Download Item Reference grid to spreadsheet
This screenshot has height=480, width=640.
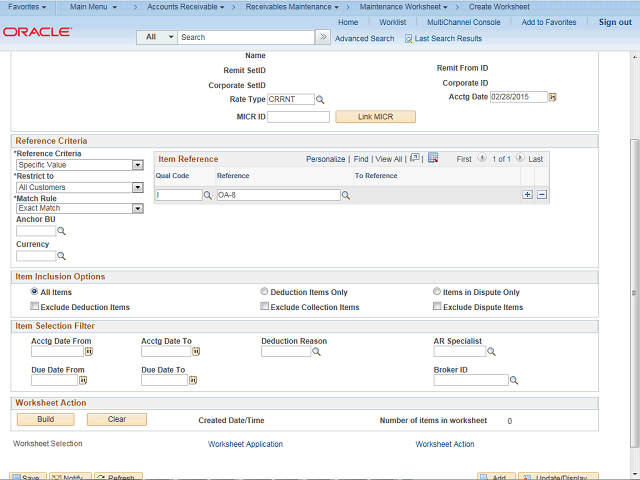433,158
